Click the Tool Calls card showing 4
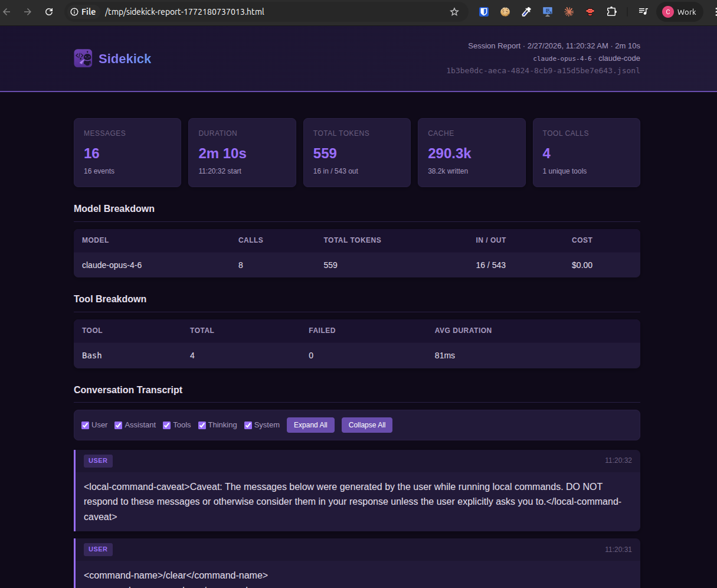This screenshot has height=588, width=717. [587, 152]
